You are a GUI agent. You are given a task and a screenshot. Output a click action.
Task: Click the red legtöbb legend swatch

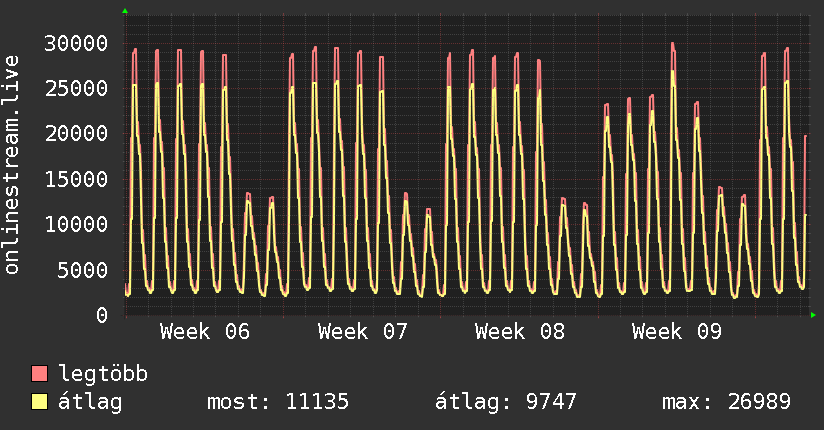(40, 374)
